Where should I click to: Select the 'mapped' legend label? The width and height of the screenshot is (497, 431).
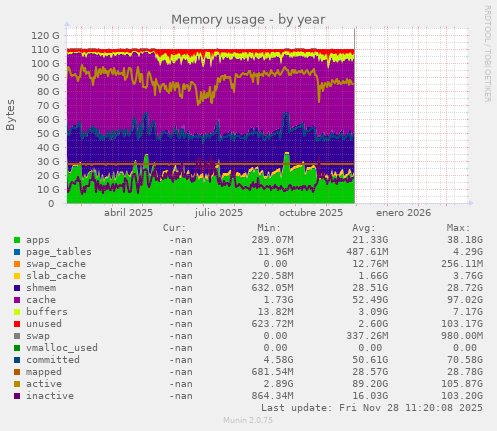[44, 372]
